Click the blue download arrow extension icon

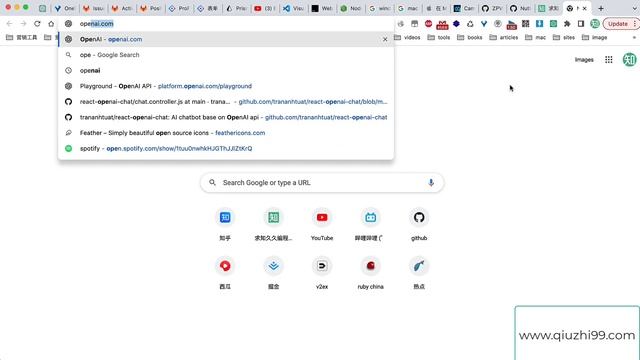pos(539,24)
